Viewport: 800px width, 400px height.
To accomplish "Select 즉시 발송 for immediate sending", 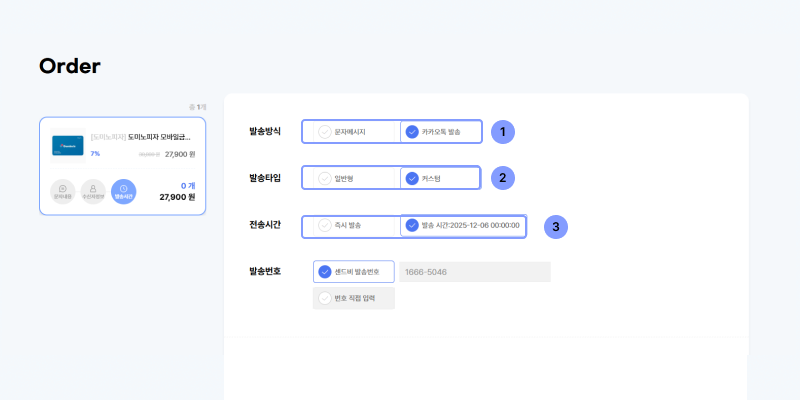I will [x=351, y=225].
